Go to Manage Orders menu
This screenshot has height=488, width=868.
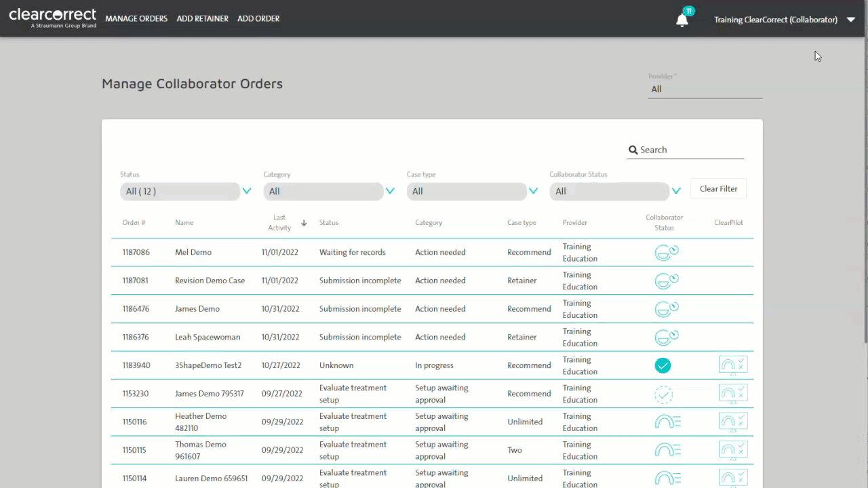(x=136, y=18)
